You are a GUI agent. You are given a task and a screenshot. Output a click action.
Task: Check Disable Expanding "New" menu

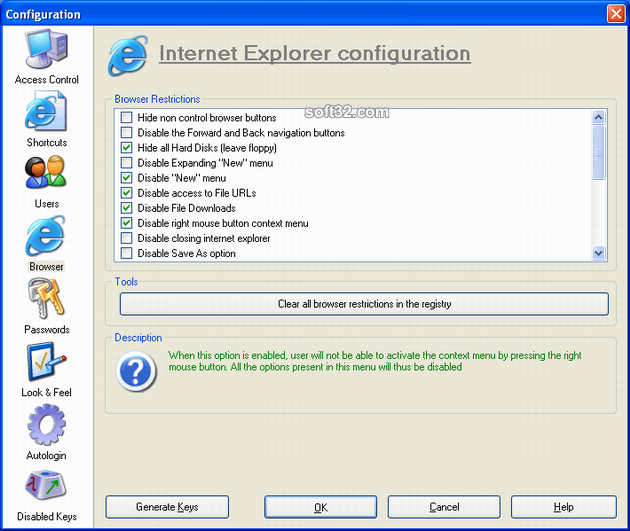pos(127,163)
